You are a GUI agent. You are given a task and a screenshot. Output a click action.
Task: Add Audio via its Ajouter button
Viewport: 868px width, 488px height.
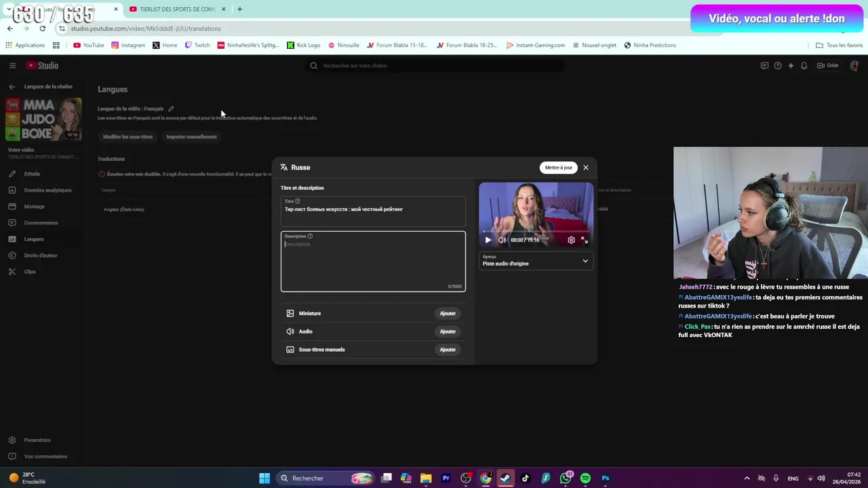coord(448,331)
